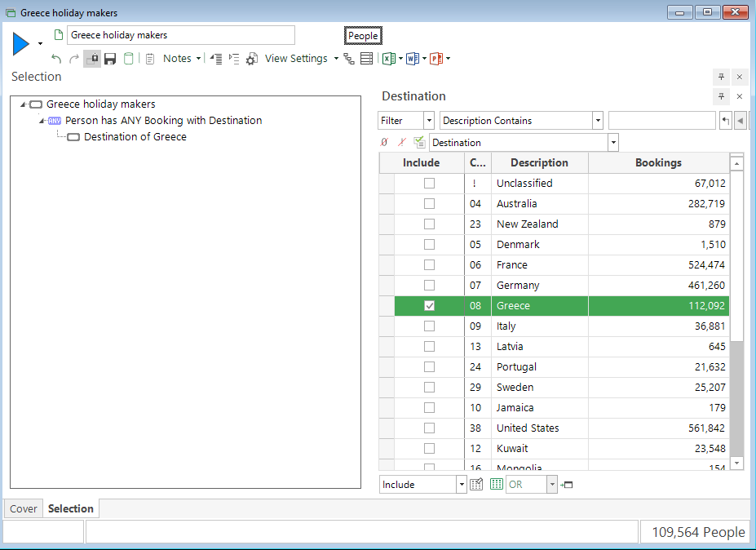Tick the Italy checkbox
756x550 pixels.
[429, 326]
